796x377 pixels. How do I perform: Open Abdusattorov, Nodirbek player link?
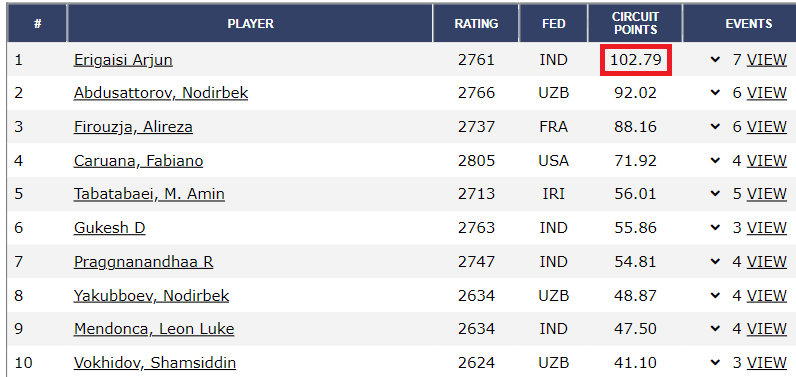point(161,93)
